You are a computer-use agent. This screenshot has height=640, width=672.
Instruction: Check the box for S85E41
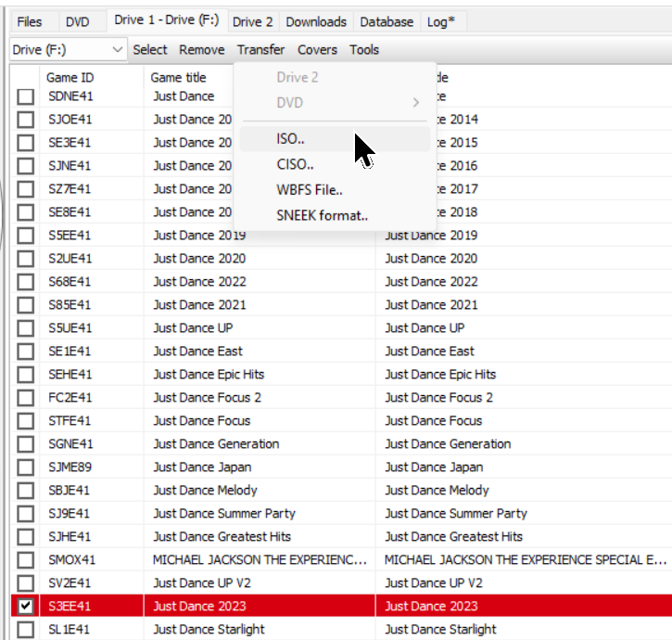tap(26, 305)
